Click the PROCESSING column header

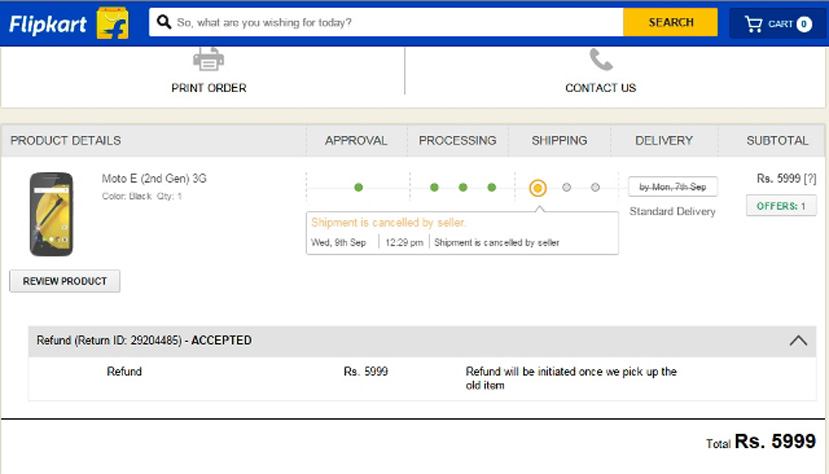pyautogui.click(x=457, y=141)
